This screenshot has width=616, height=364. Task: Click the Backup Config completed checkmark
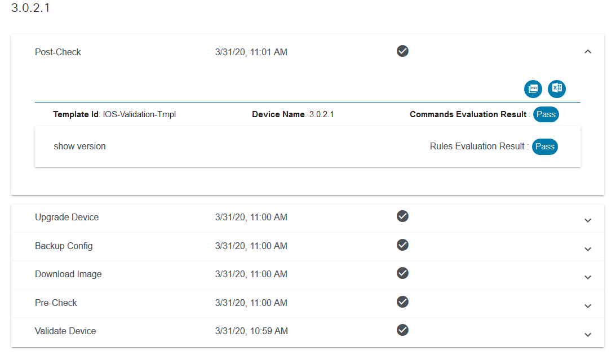click(x=402, y=245)
